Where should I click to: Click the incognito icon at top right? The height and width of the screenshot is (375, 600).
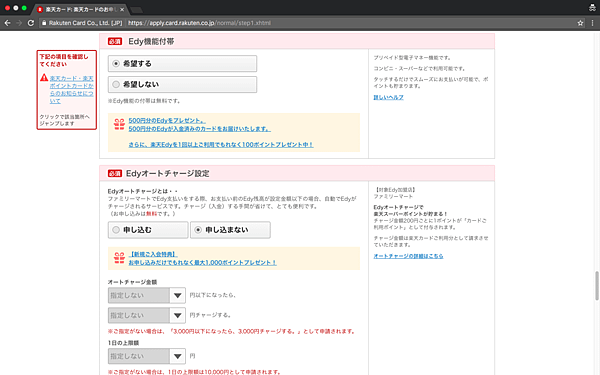click(x=592, y=8)
